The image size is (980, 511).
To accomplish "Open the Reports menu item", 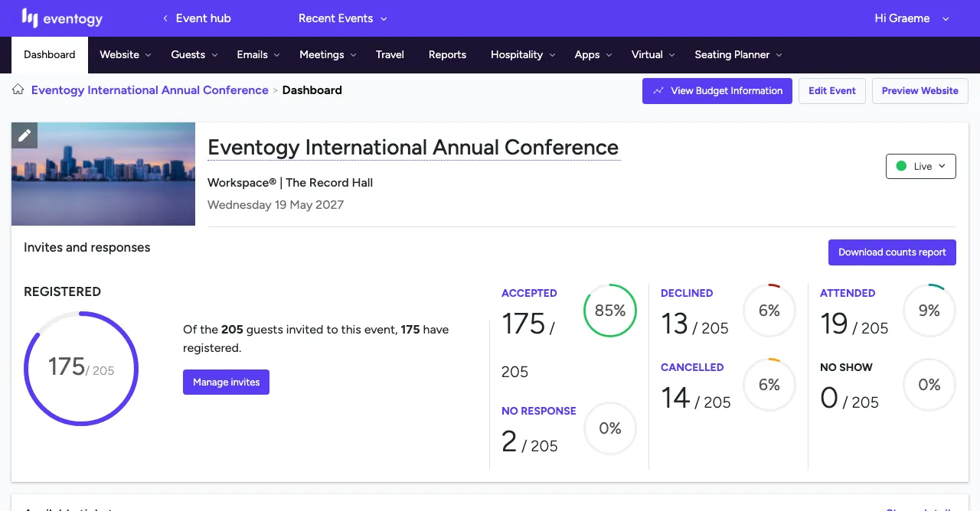I will [x=447, y=55].
